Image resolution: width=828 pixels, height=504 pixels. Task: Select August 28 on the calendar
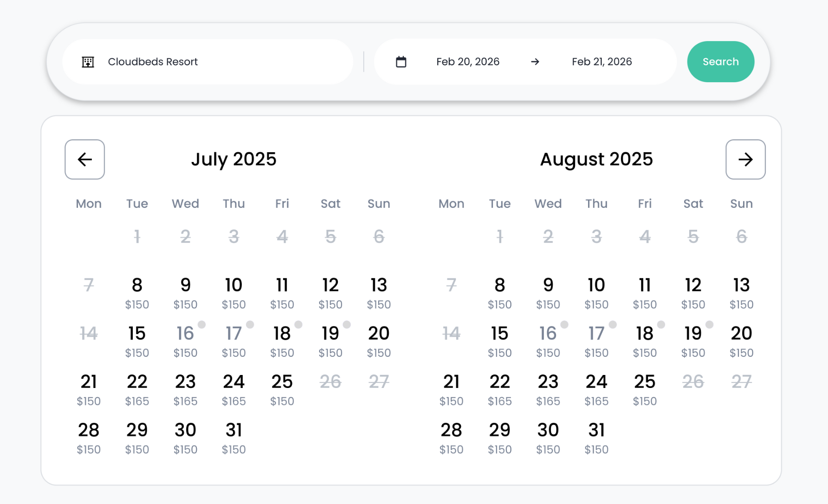pos(451,437)
